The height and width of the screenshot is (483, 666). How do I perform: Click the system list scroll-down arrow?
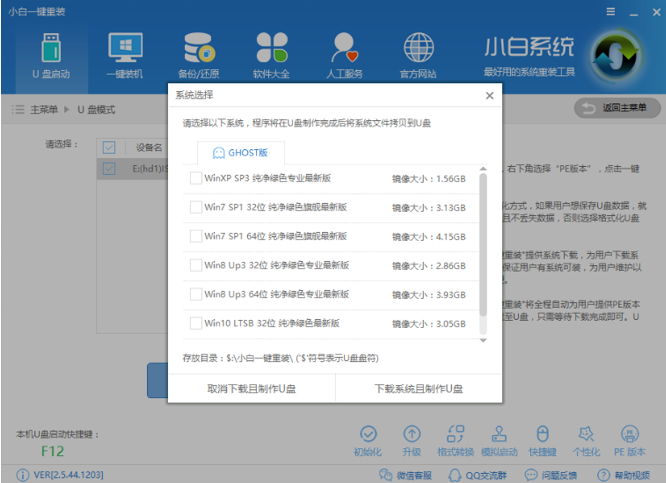pyautogui.click(x=484, y=340)
